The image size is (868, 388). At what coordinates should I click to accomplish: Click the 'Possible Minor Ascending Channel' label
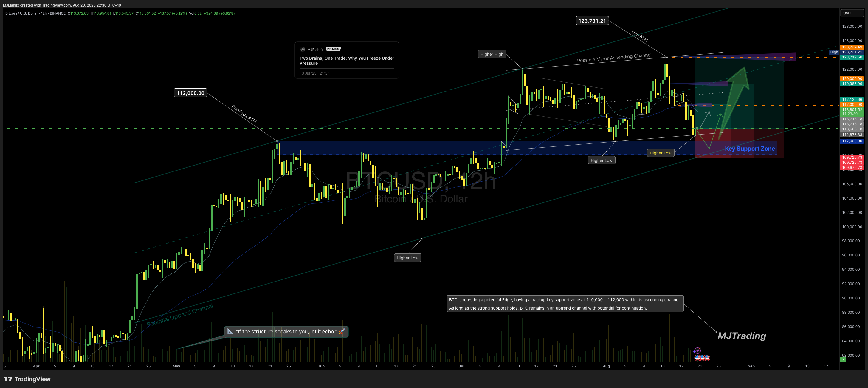pos(614,58)
